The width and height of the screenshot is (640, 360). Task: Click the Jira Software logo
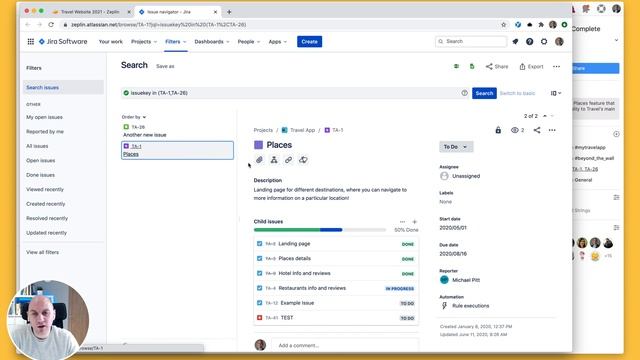tap(63, 42)
